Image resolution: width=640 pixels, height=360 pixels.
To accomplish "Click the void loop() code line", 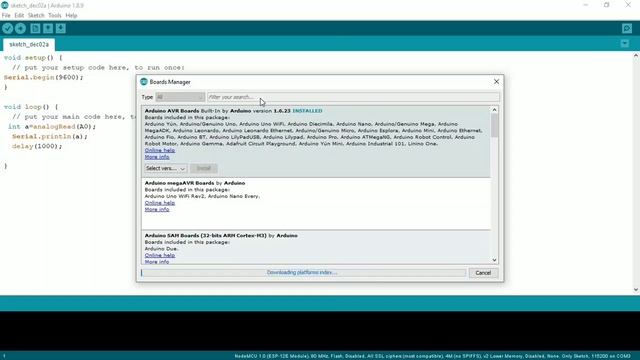I will [31, 107].
